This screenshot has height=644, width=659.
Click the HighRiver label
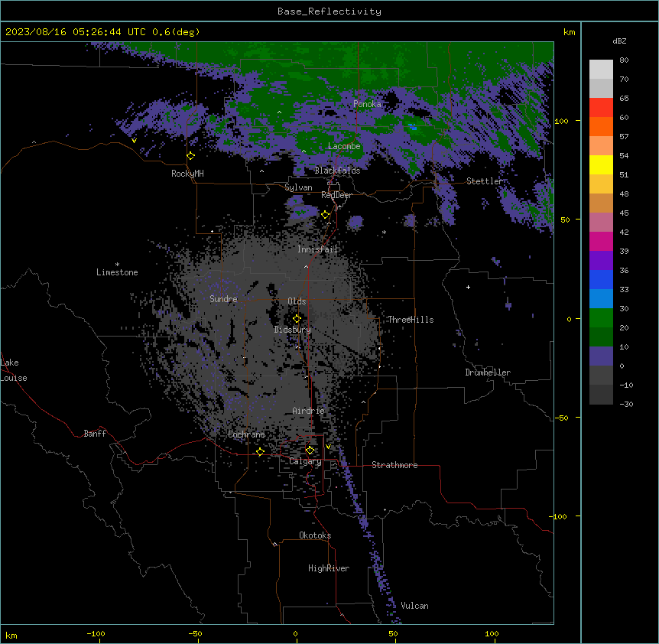(x=329, y=568)
